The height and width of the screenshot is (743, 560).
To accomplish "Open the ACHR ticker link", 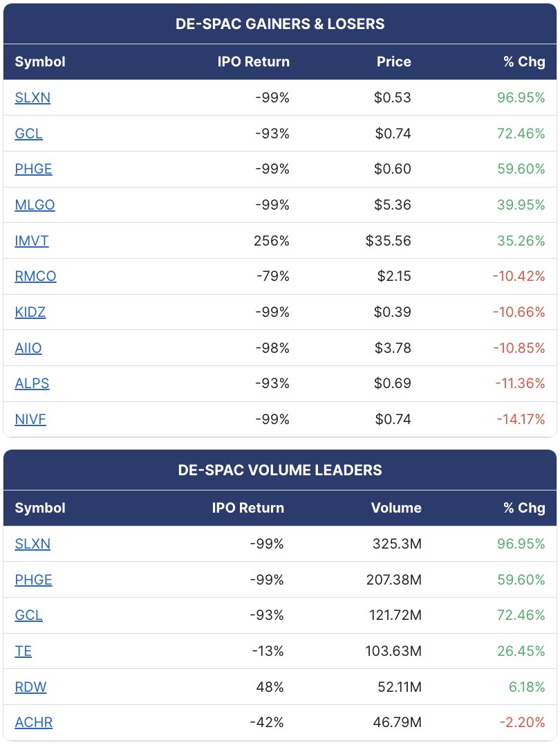I will pyautogui.click(x=34, y=723).
